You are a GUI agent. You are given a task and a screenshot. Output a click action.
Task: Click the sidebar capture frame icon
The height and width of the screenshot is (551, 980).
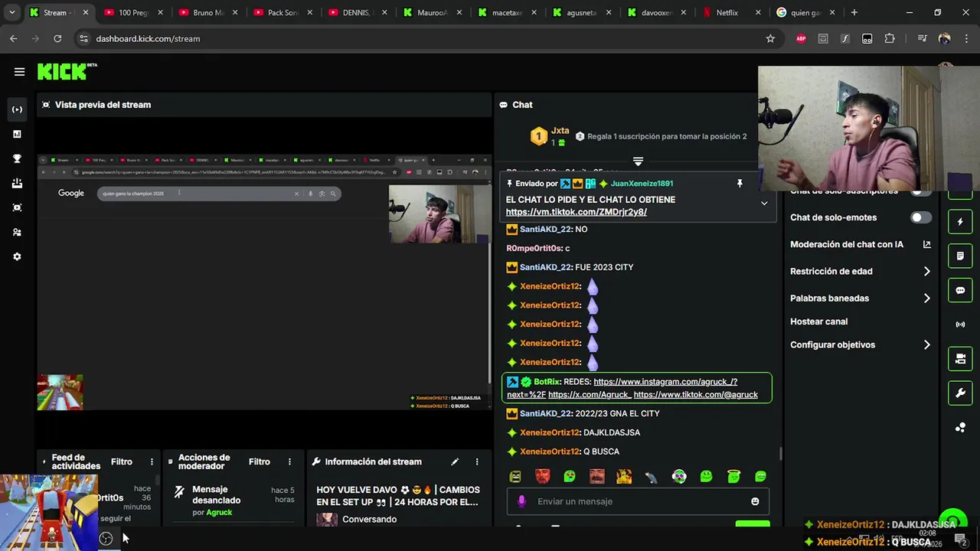coord(17,207)
